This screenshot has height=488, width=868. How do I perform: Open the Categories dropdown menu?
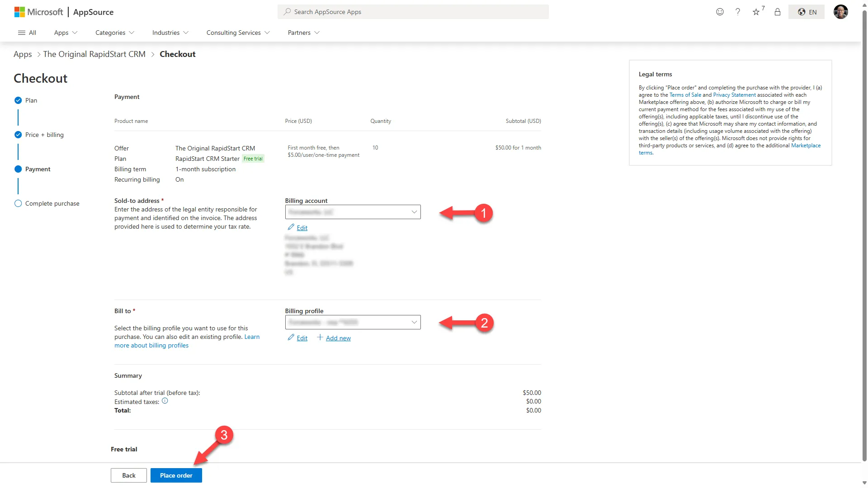(115, 33)
